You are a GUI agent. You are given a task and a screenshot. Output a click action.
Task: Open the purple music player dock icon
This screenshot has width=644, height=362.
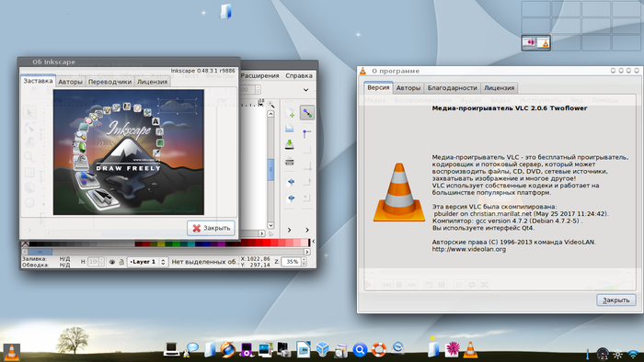click(x=247, y=350)
